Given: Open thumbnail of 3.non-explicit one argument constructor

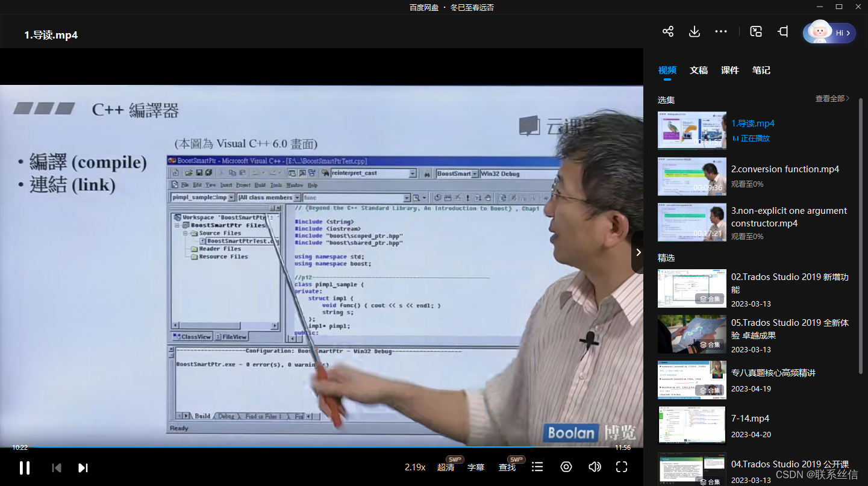Looking at the screenshot, I should click(x=692, y=222).
